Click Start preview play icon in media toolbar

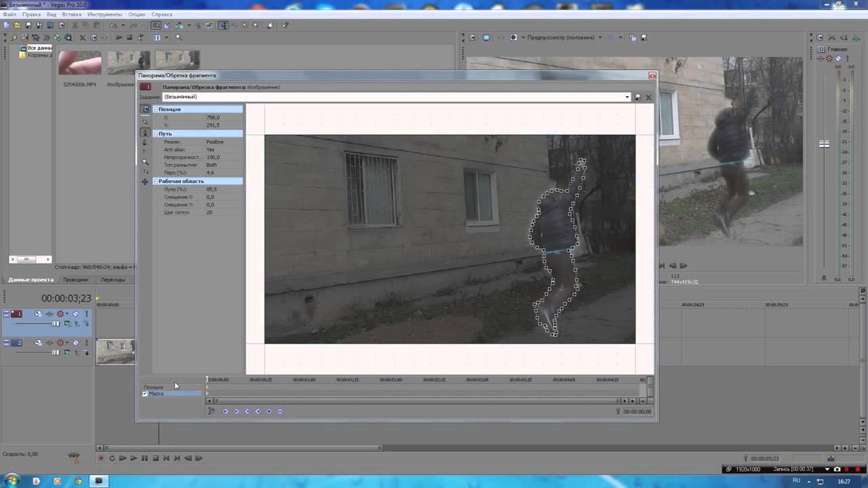tap(119, 37)
